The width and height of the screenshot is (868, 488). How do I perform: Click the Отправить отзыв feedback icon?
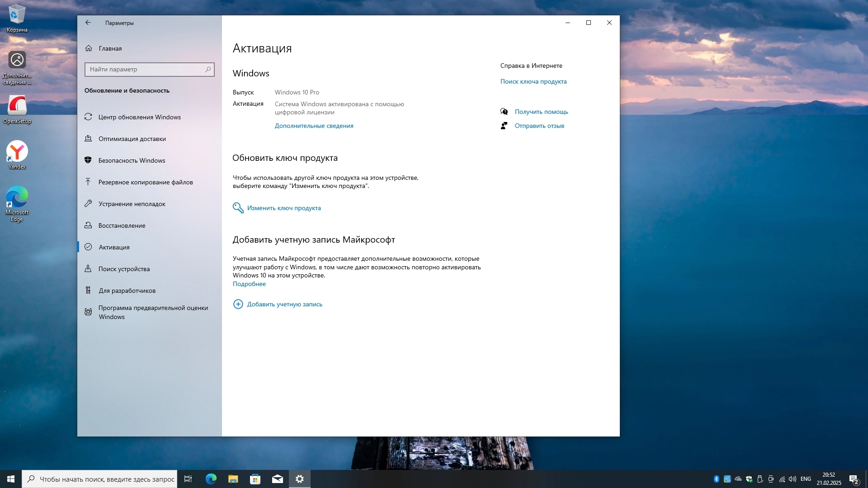pos(504,126)
